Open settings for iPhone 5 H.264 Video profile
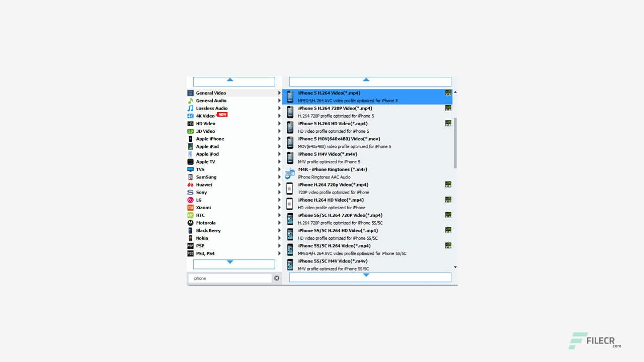The width and height of the screenshot is (644, 362). 448,93
